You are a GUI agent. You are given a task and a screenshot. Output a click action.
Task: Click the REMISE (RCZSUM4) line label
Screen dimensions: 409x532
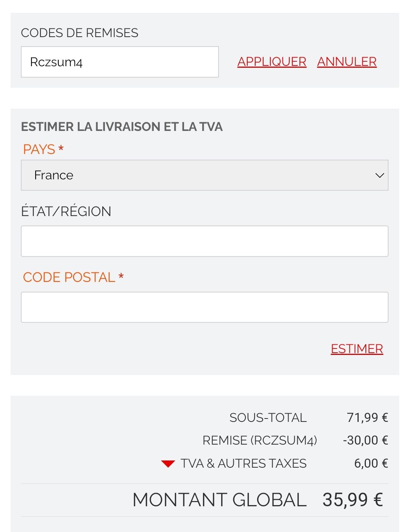[x=259, y=440]
